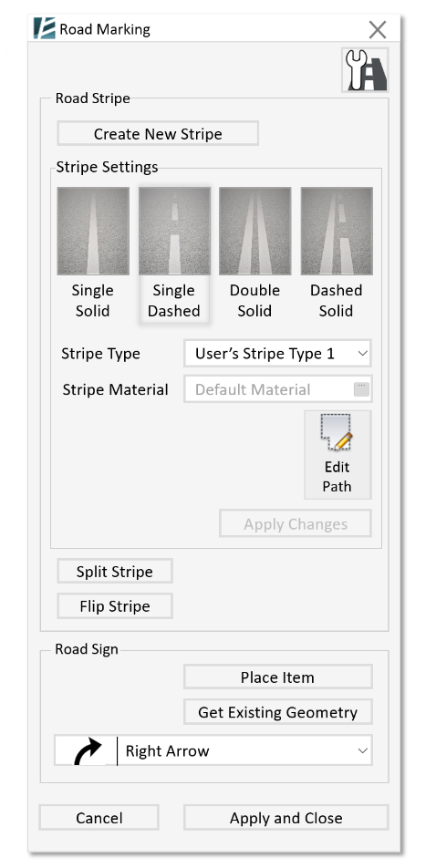The image size is (436, 868).
Task: Click Apply and Close button
Action: 285,818
